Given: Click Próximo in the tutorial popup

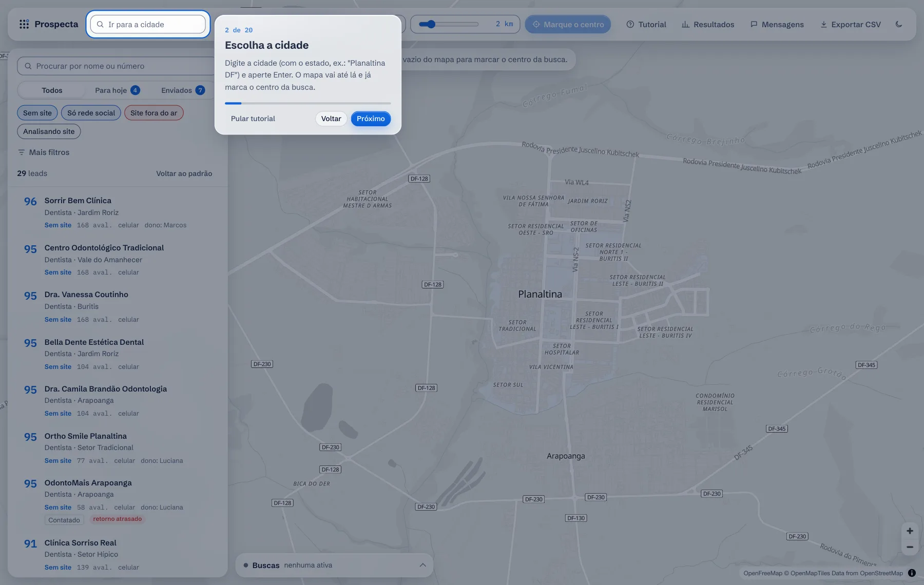Looking at the screenshot, I should [371, 119].
